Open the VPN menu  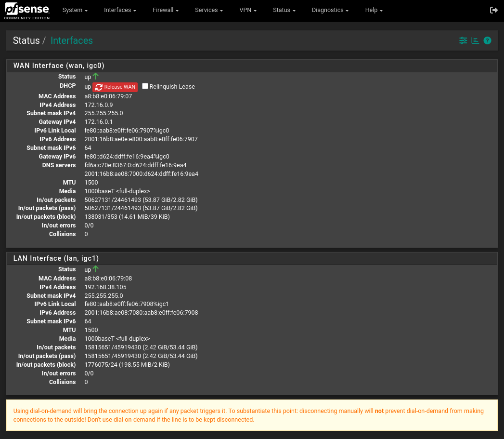248,10
